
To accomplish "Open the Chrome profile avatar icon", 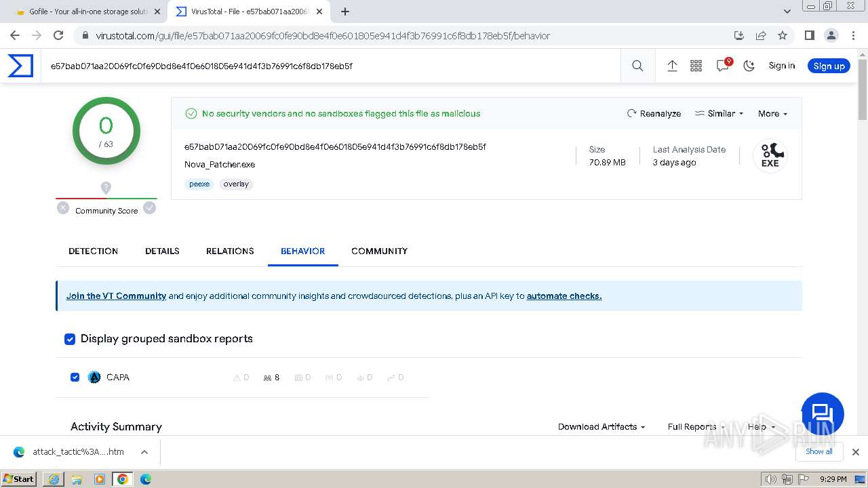I will [x=831, y=35].
